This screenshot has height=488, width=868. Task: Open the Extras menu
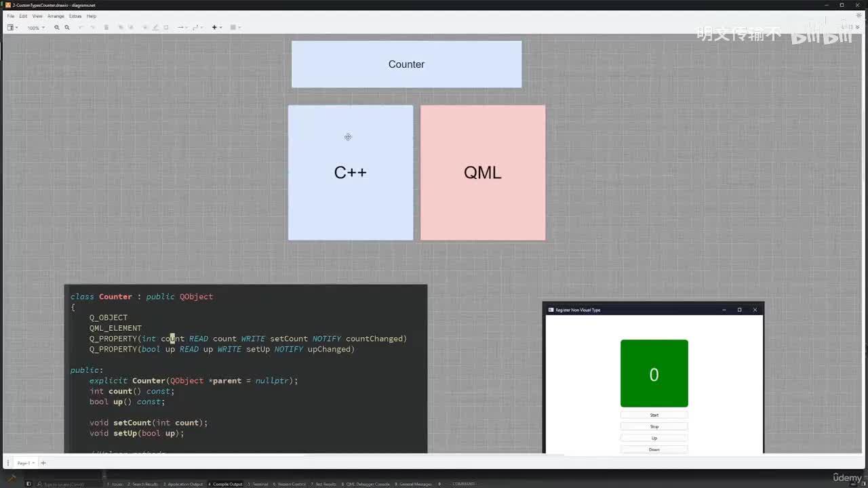75,16
